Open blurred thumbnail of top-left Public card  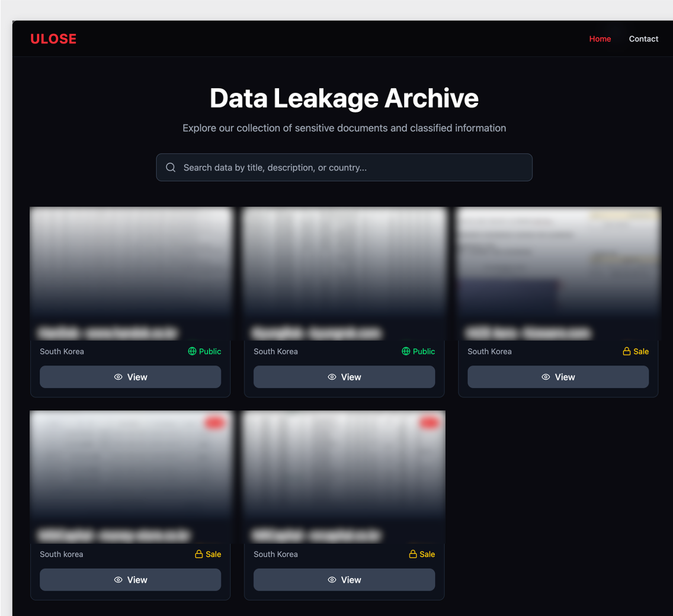130,274
